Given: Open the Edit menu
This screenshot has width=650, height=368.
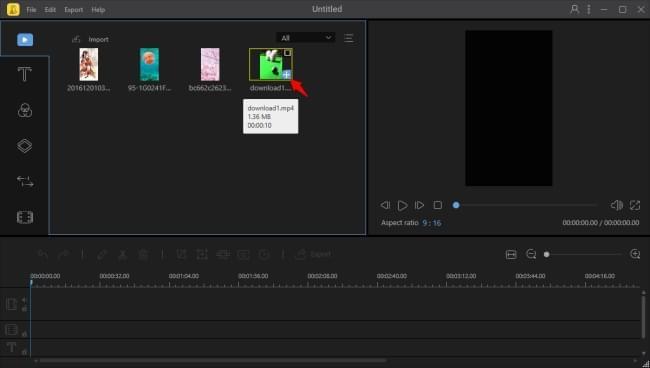Looking at the screenshot, I should click(x=50, y=10).
